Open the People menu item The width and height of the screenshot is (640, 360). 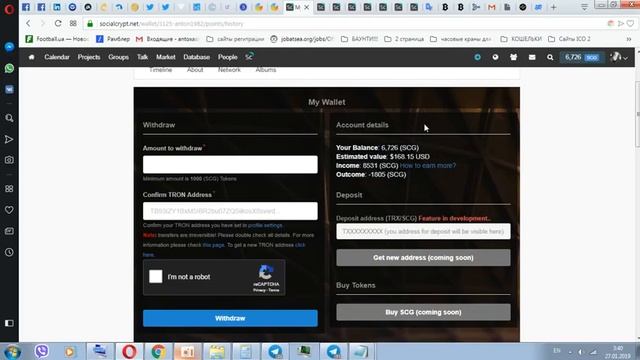[x=227, y=57]
